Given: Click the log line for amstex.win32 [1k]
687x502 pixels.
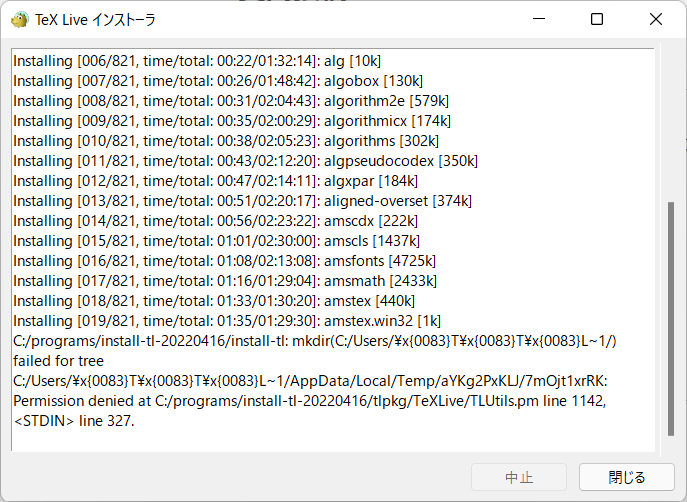Looking at the screenshot, I should pyautogui.click(x=227, y=321).
